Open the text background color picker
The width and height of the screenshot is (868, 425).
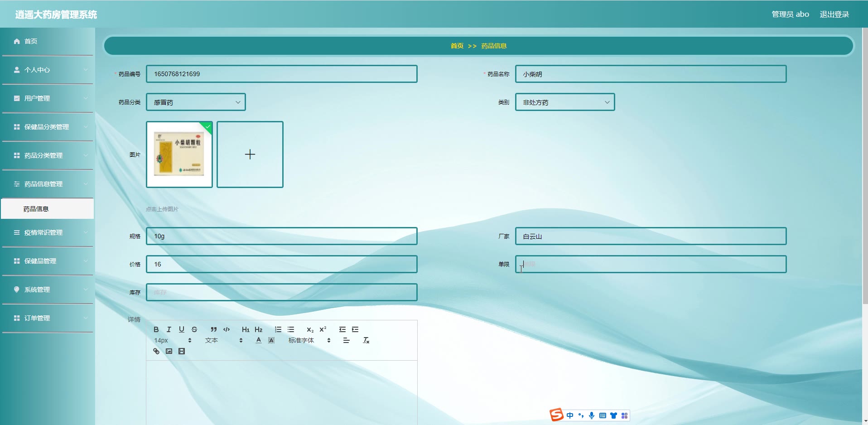click(271, 340)
